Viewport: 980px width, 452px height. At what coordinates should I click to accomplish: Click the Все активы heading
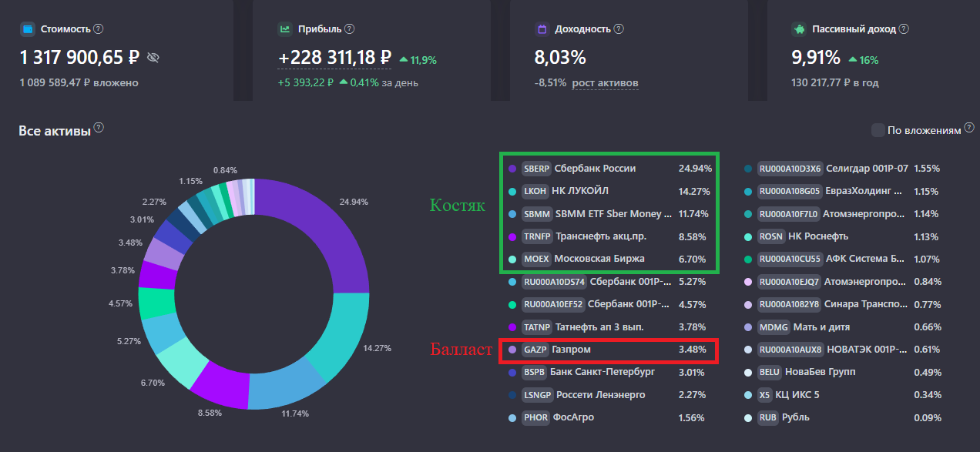tap(55, 131)
